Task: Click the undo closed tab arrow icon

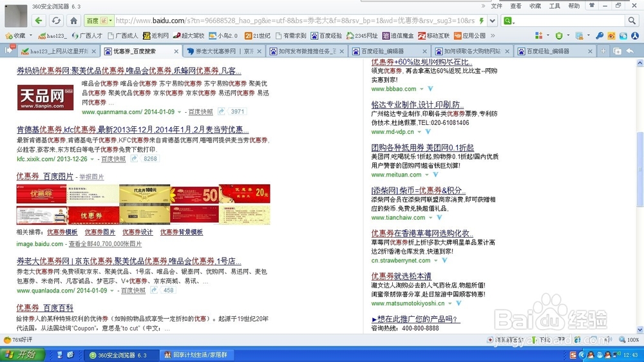Action: (x=630, y=51)
